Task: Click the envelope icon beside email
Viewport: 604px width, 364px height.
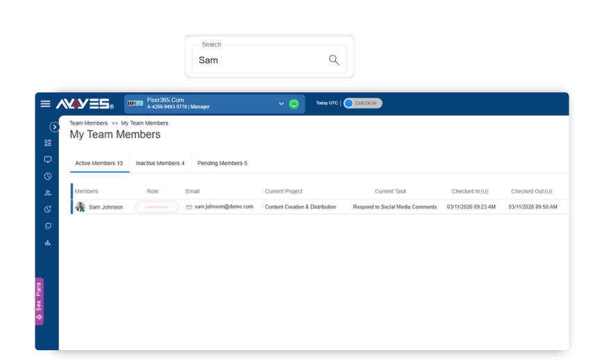Action: [189, 207]
